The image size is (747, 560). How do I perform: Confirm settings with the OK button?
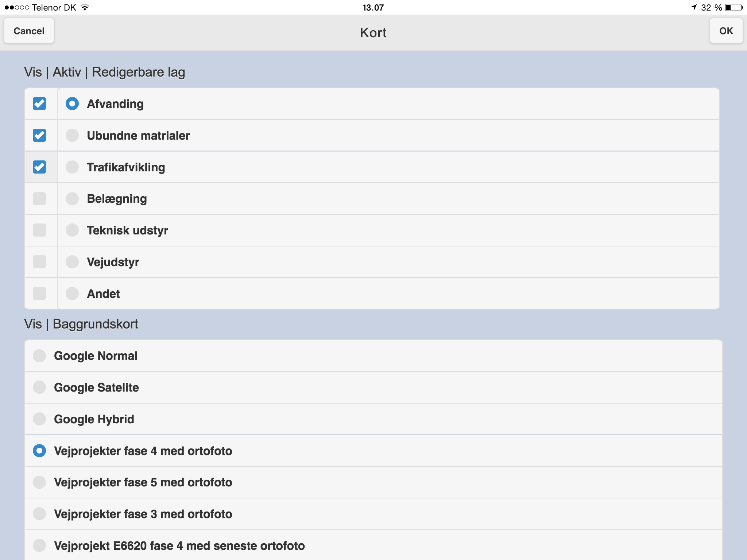point(726,31)
